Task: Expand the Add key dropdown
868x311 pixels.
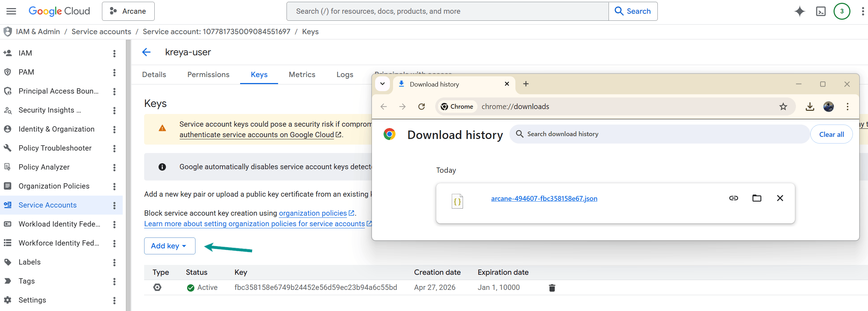Action: coord(169,246)
